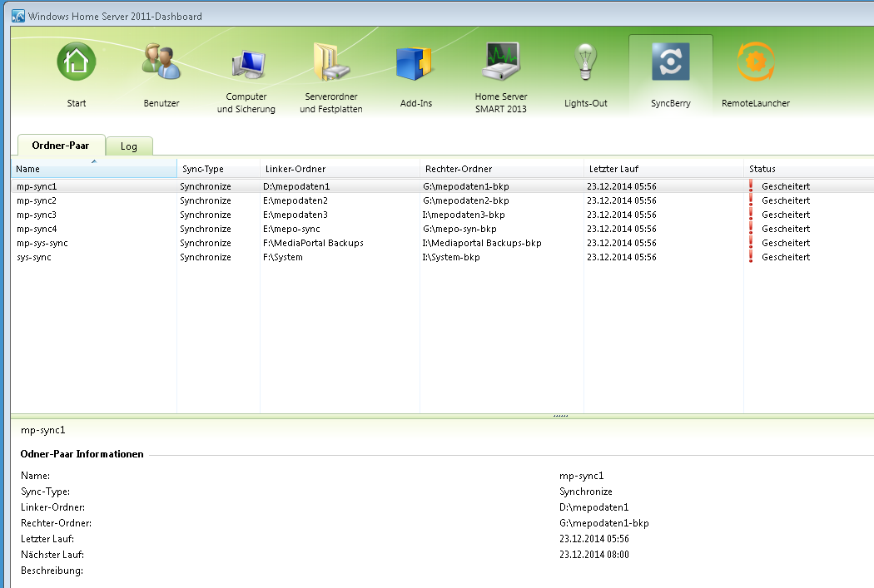Select the mp-sync4 row

443,229
